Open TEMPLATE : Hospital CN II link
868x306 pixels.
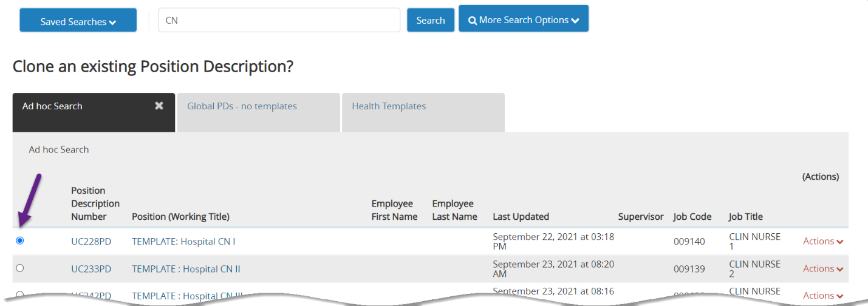(x=186, y=268)
